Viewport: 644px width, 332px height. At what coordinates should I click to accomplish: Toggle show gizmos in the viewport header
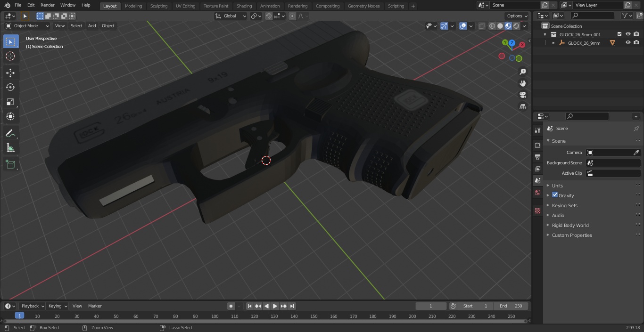(444, 26)
